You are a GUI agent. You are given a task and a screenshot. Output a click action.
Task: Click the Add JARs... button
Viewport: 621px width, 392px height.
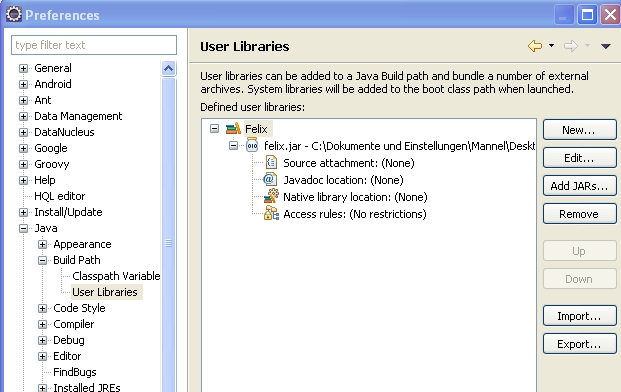click(579, 186)
